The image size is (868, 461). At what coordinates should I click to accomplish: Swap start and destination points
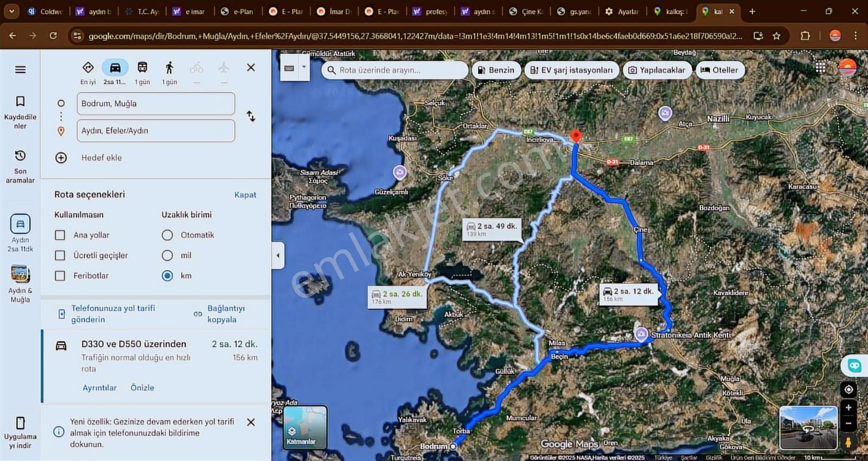(x=251, y=116)
